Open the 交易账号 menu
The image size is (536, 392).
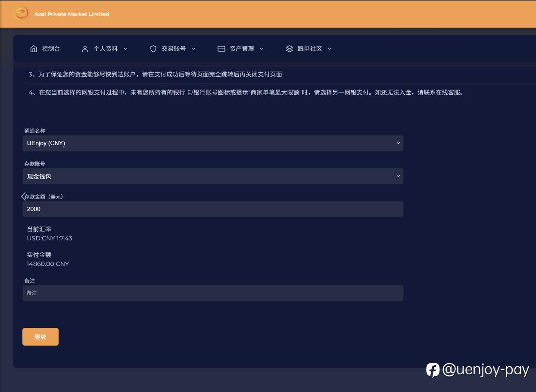point(173,49)
